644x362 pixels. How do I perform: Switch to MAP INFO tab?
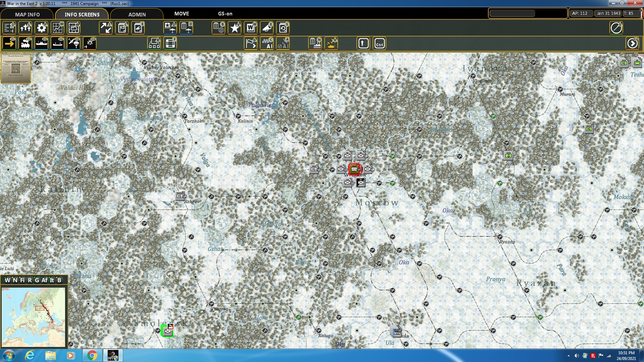(x=27, y=14)
